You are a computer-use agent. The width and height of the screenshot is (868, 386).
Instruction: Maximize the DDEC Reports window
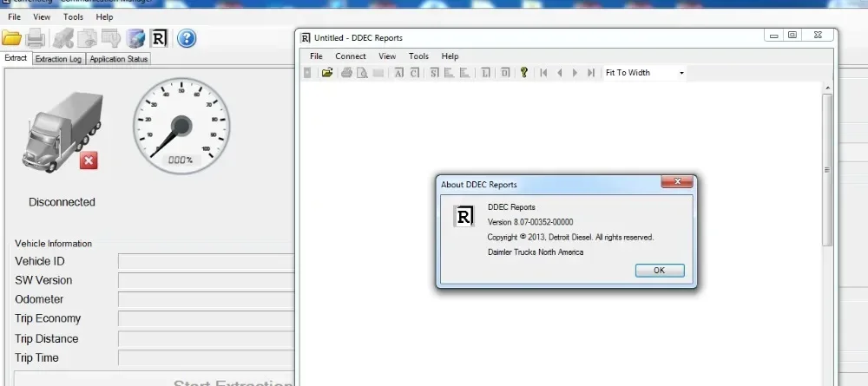coord(792,36)
